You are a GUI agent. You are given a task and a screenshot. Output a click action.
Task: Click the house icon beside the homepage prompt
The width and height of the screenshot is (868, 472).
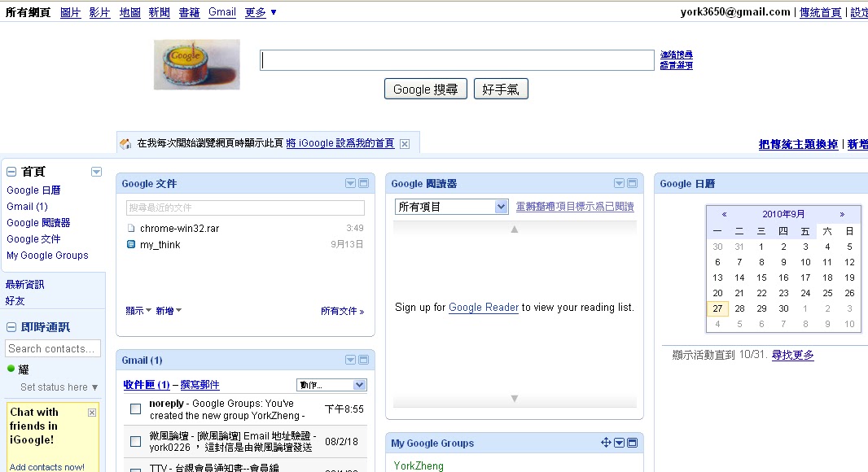125,144
